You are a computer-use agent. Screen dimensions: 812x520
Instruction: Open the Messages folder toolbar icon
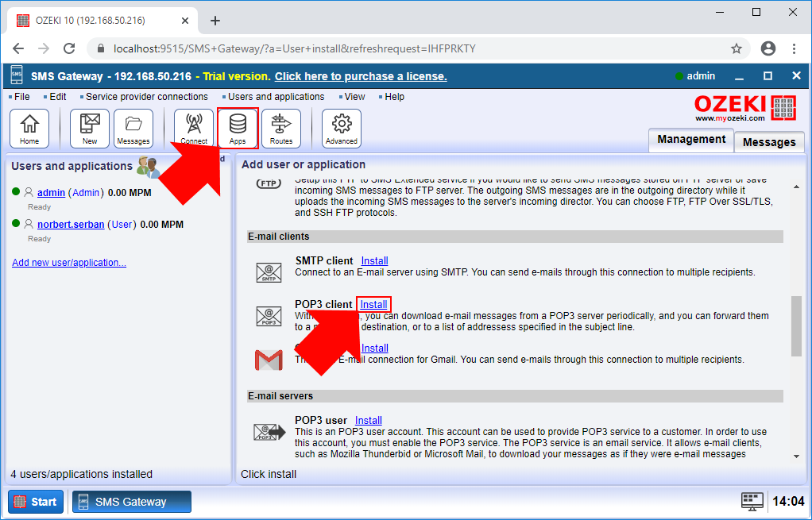pyautogui.click(x=133, y=129)
